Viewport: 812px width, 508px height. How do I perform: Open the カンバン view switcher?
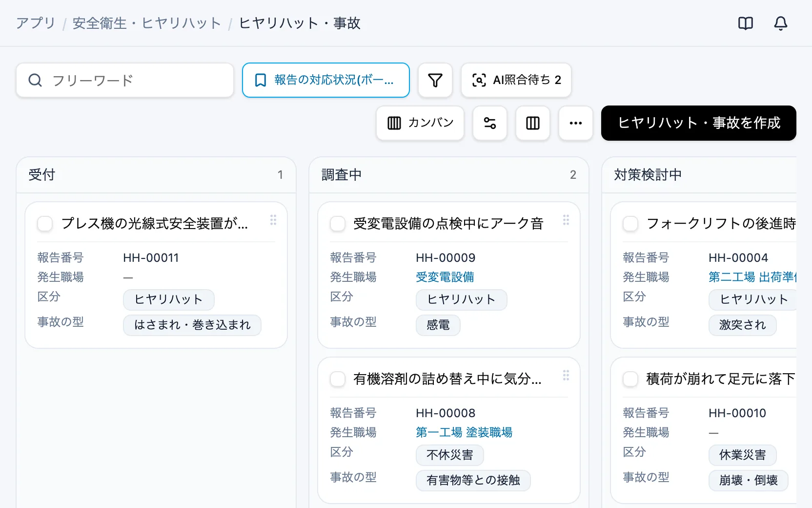point(420,123)
